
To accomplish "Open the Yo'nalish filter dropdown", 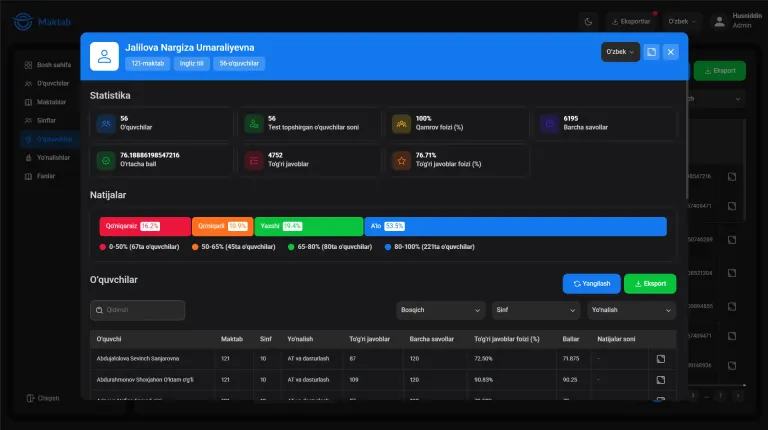I will [x=631, y=310].
